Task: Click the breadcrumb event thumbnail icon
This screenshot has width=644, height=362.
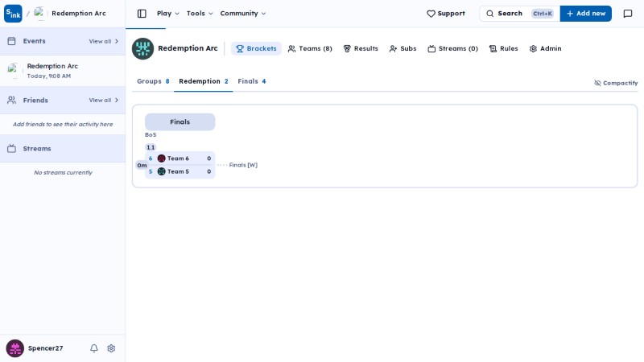Action: pos(39,14)
